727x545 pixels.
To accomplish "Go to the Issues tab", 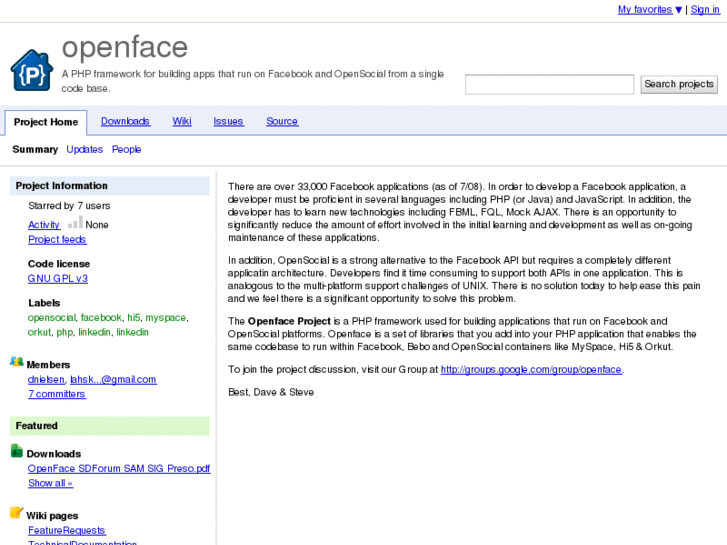I will pyautogui.click(x=228, y=122).
